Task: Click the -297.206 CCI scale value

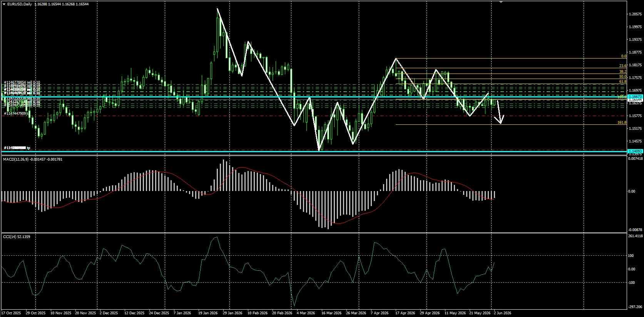Action: [635, 307]
